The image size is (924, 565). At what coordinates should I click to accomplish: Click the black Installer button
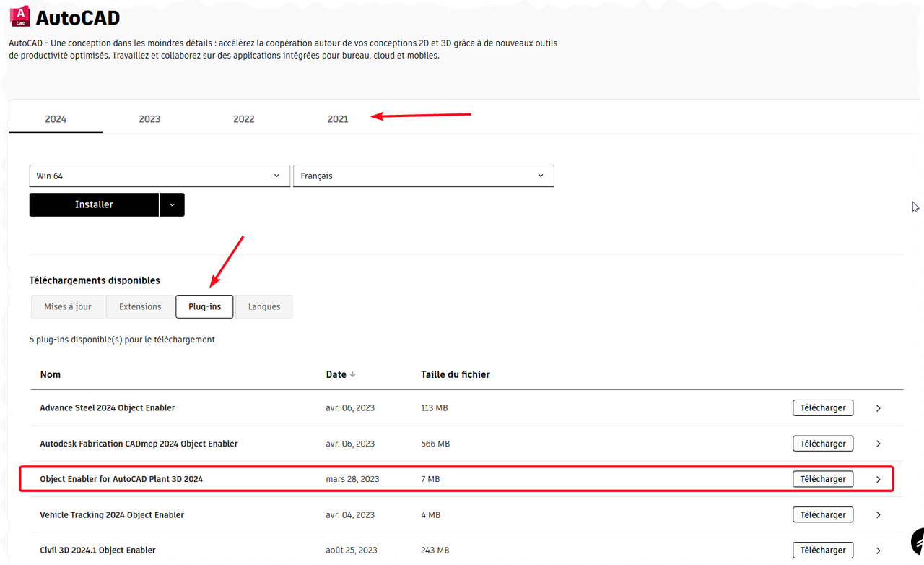(x=94, y=204)
